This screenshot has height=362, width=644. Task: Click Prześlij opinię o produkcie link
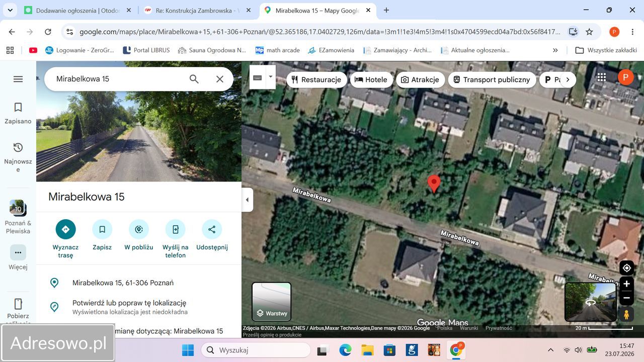(272, 335)
